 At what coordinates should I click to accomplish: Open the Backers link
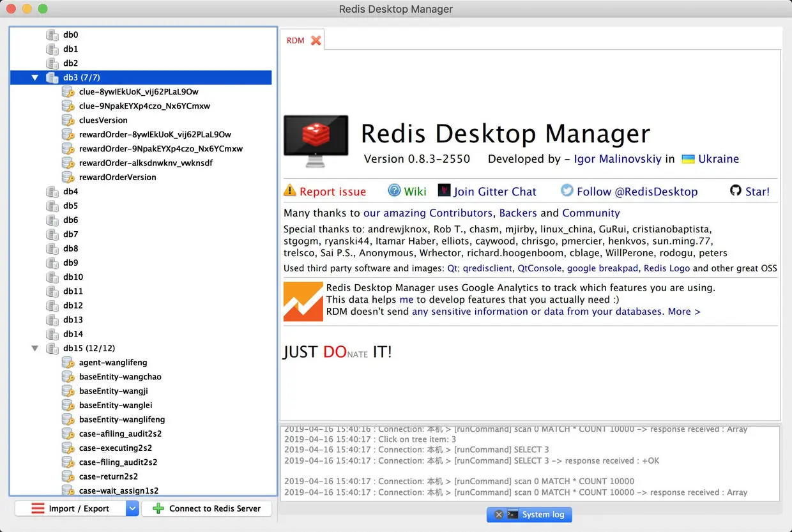click(x=518, y=213)
